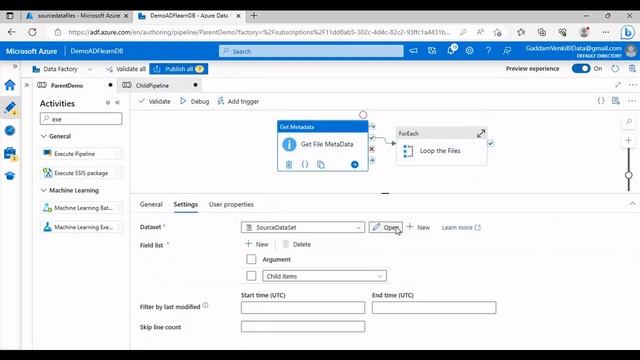Open the feedback icon in Azure header
Screen dimensions: 640x360
click(x=507, y=51)
